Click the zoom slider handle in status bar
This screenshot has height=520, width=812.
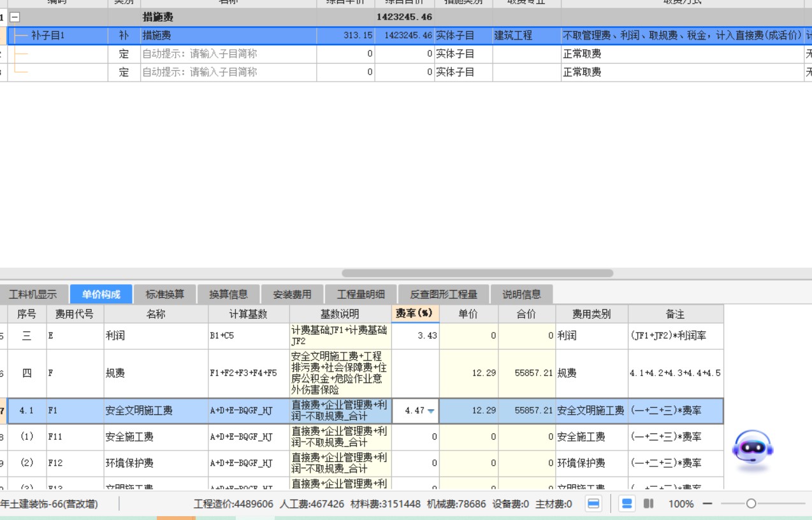[x=751, y=503]
